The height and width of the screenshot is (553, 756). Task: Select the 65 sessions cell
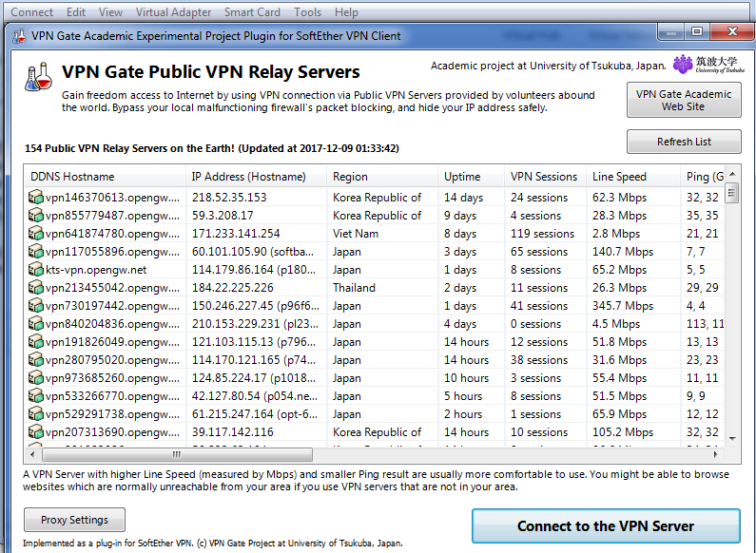(539, 252)
